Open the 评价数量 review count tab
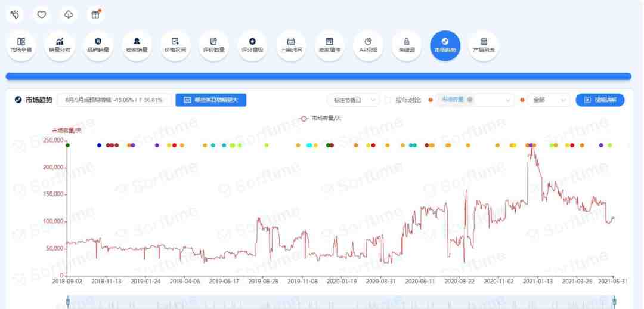This screenshot has height=309, width=644. 213,45
